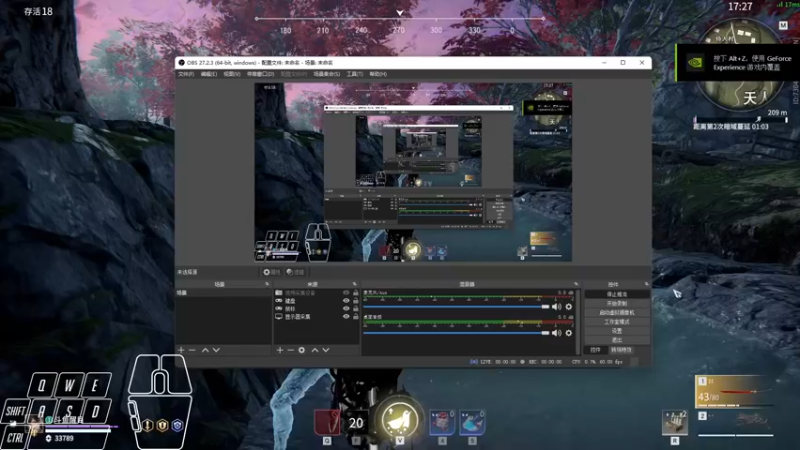Click the mixer panel vertical scrollbar
Viewport: 800px width, 450px height.
click(578, 321)
